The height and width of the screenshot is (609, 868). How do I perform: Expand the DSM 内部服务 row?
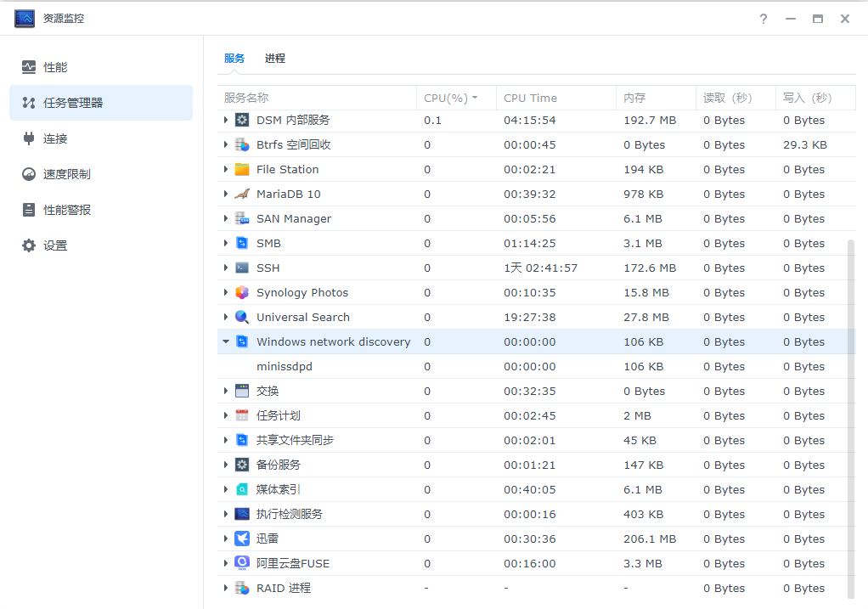tap(226, 121)
